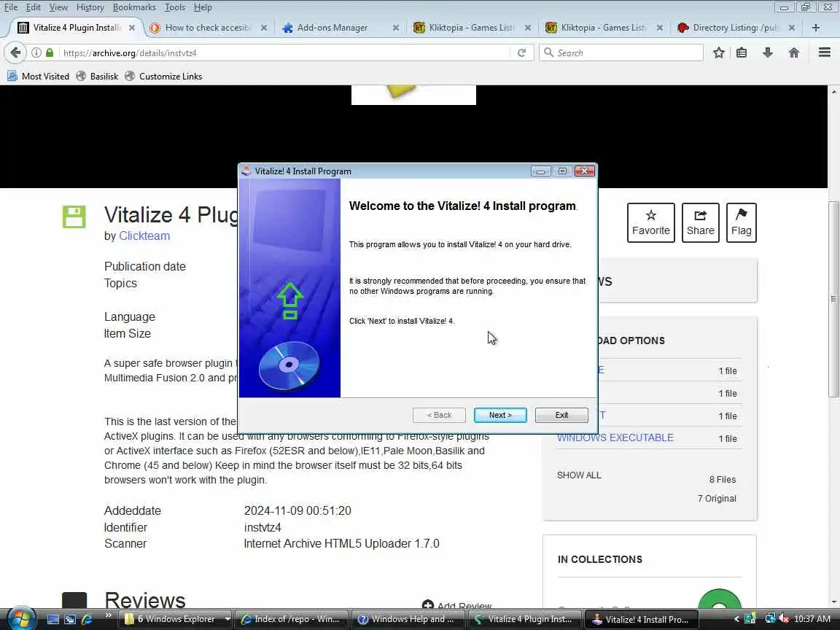Click the Add Review plus icon
The height and width of the screenshot is (630, 840).
(x=427, y=604)
